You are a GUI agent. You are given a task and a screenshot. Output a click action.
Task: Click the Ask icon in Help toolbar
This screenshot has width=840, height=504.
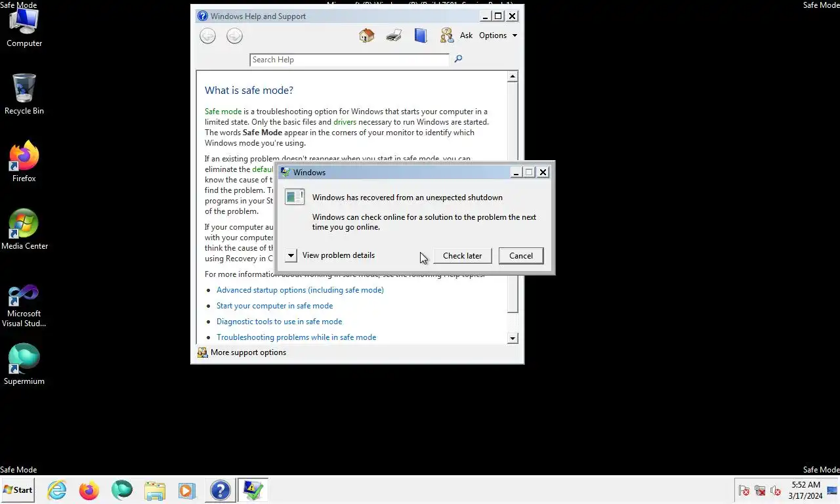pos(446,35)
